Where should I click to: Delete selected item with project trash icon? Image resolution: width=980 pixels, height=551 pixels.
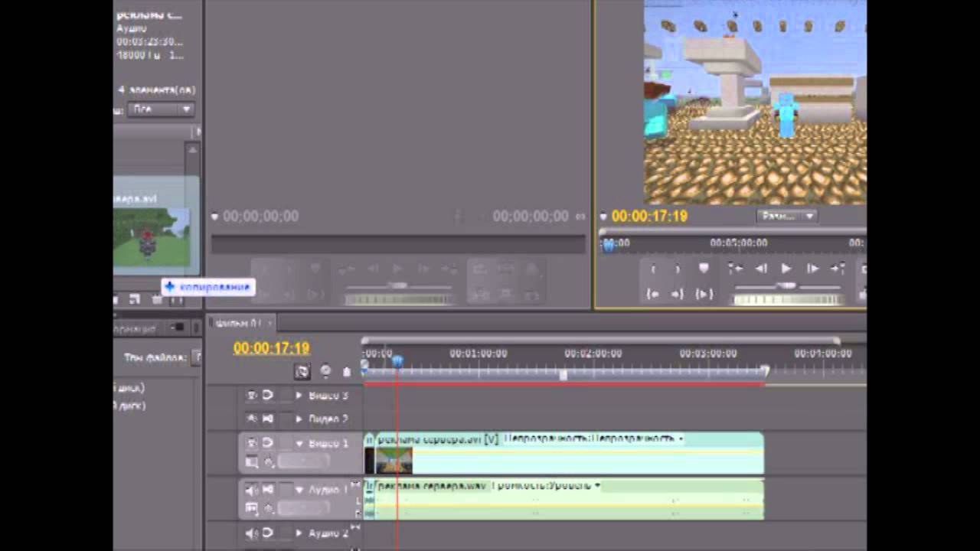[156, 300]
